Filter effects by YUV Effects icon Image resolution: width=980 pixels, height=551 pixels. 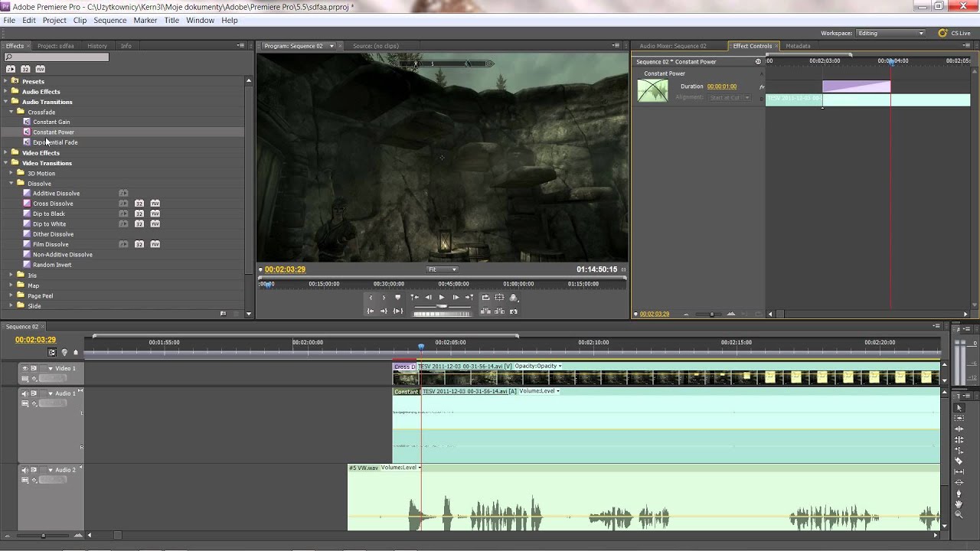(x=40, y=69)
